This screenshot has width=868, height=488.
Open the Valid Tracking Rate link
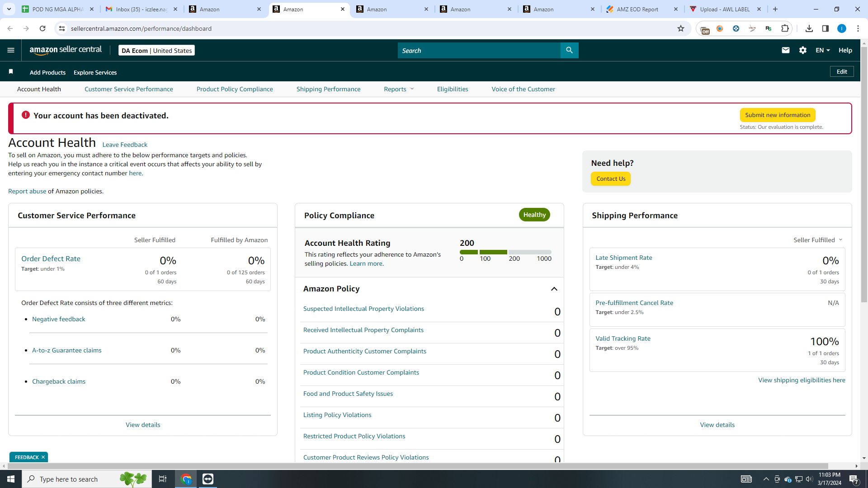point(623,338)
